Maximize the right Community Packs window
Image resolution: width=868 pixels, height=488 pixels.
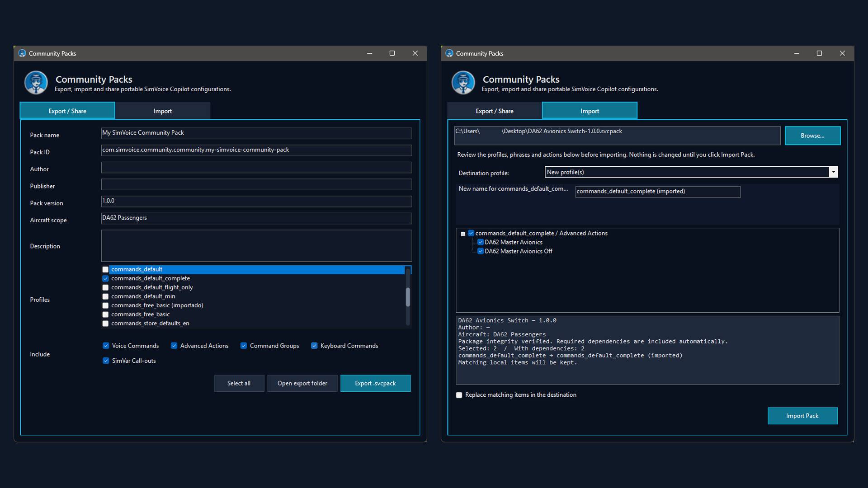pos(819,53)
